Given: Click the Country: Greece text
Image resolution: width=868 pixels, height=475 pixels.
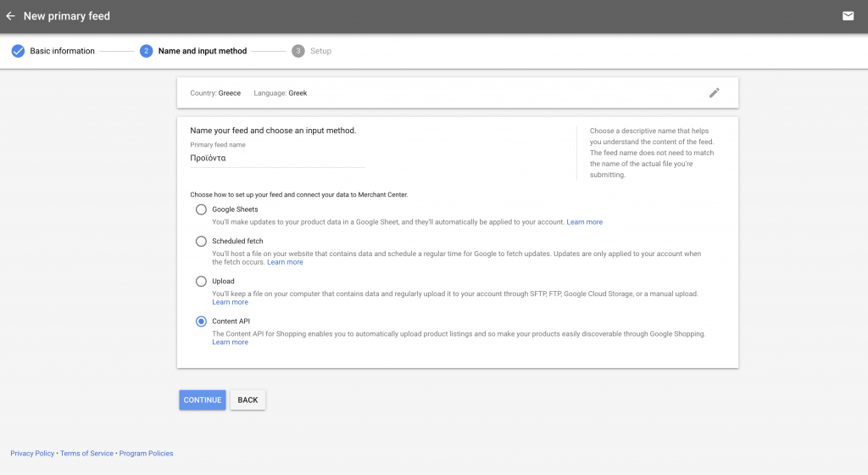Looking at the screenshot, I should tap(215, 93).
